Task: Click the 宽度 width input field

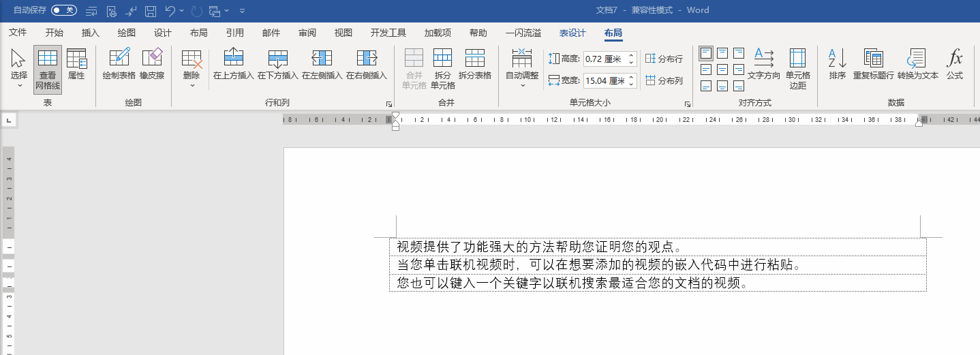Action: point(604,80)
